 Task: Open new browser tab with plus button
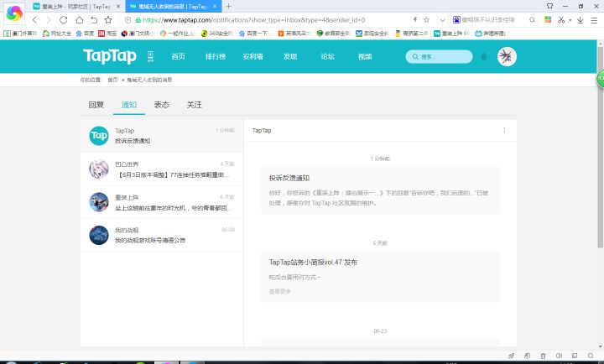pos(228,6)
